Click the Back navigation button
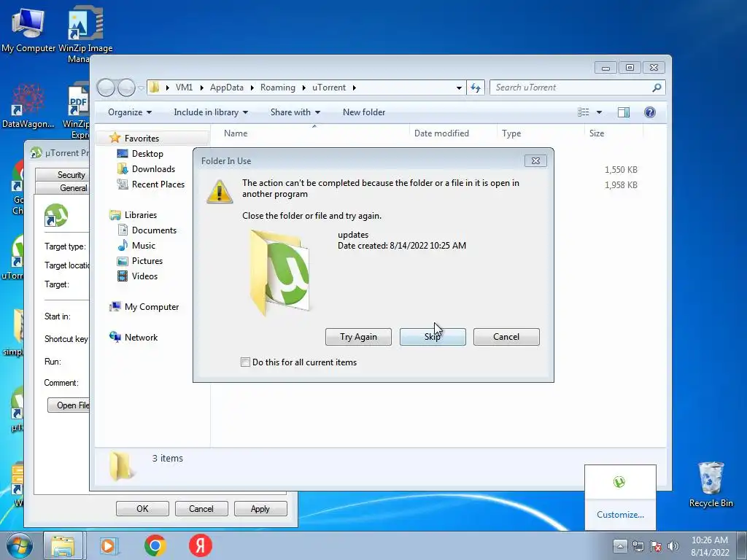747x560 pixels. click(106, 87)
